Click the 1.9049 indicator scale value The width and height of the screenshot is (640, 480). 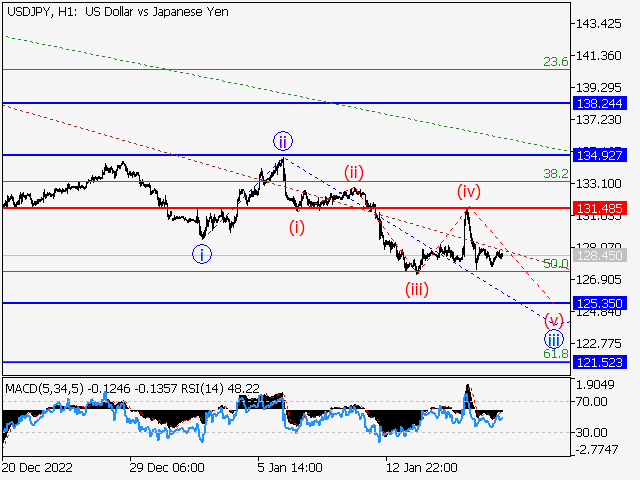(595, 384)
